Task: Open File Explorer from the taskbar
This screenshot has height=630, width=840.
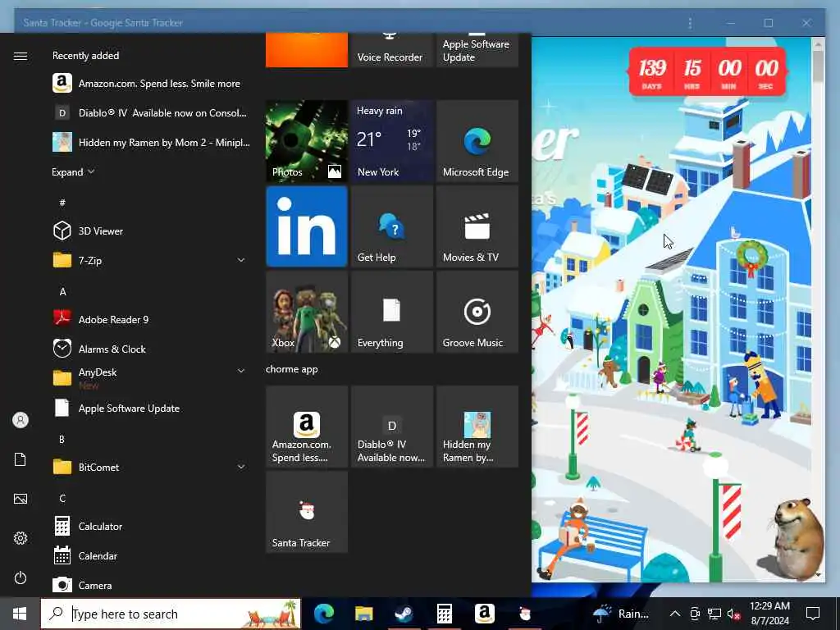Action: click(x=363, y=614)
